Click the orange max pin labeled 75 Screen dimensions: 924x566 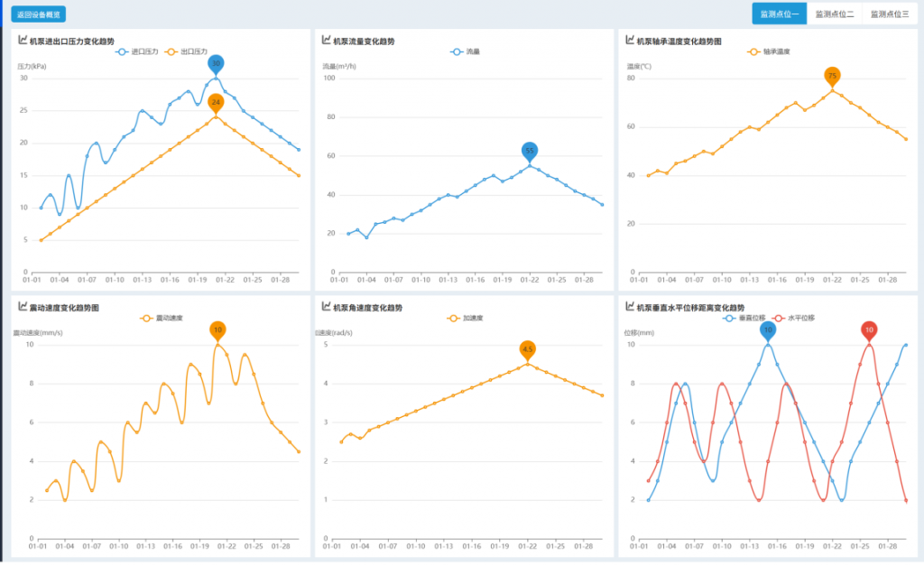832,76
